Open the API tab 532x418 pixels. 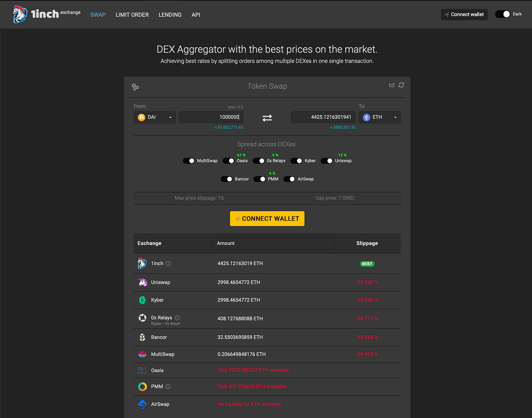[196, 15]
